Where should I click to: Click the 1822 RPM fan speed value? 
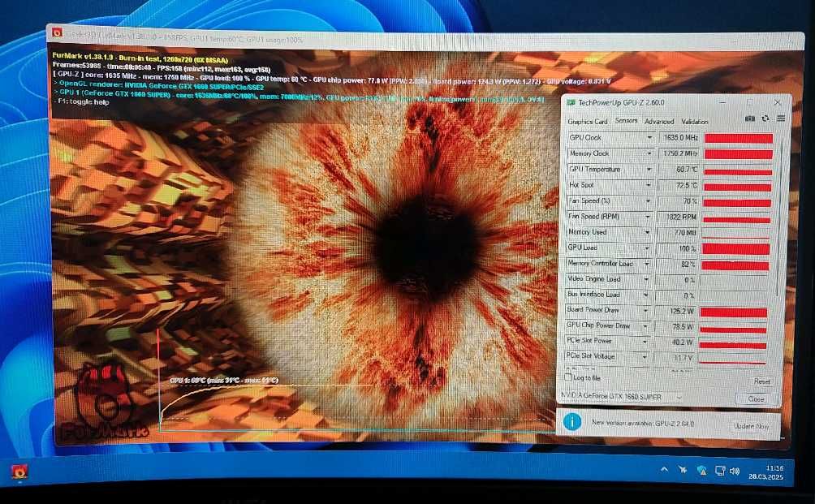click(677, 218)
